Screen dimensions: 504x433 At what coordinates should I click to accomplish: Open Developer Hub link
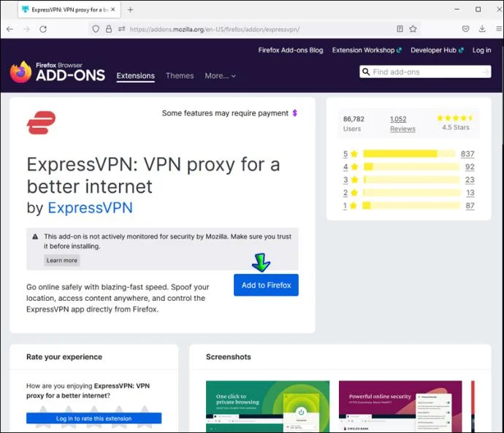[x=437, y=50]
